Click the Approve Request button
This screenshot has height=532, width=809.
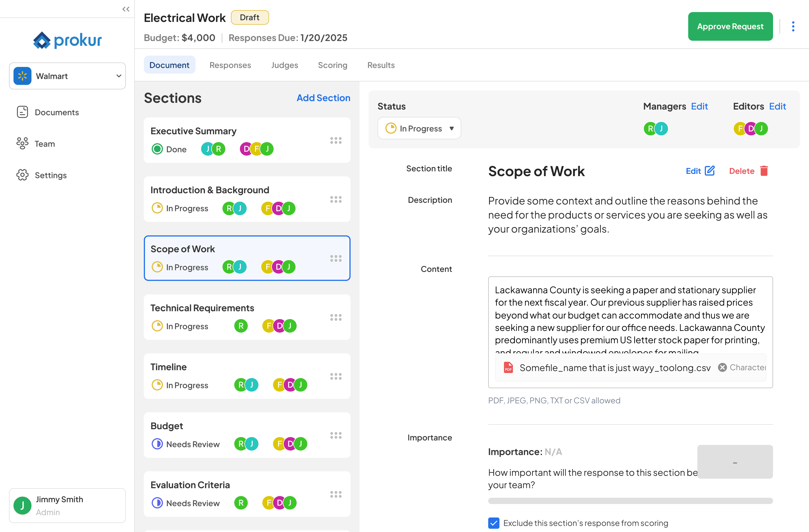click(730, 26)
